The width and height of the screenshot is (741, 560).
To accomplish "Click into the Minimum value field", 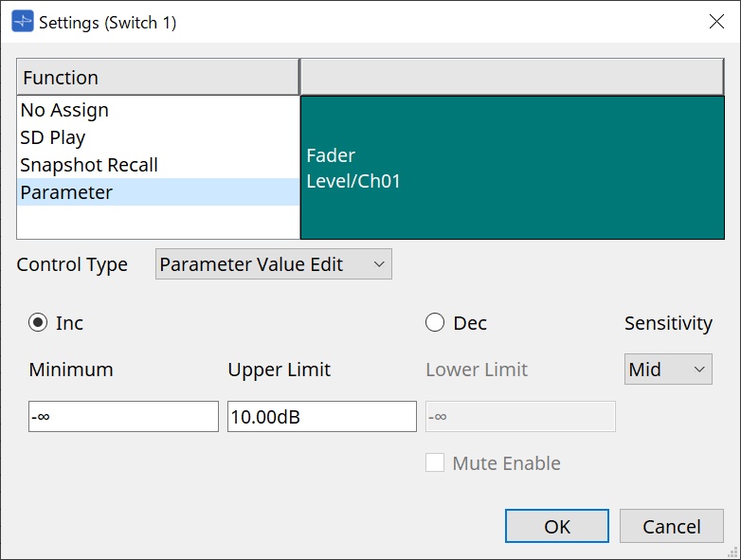I will point(123,416).
